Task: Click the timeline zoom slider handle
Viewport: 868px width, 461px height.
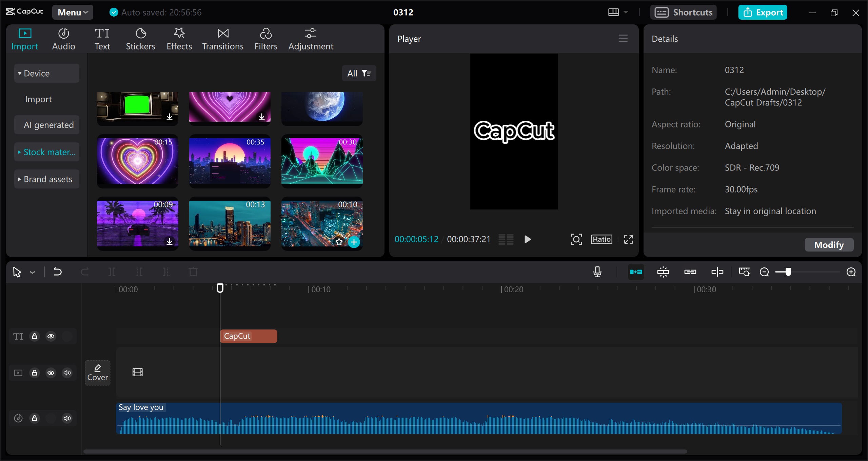Action: coord(788,272)
